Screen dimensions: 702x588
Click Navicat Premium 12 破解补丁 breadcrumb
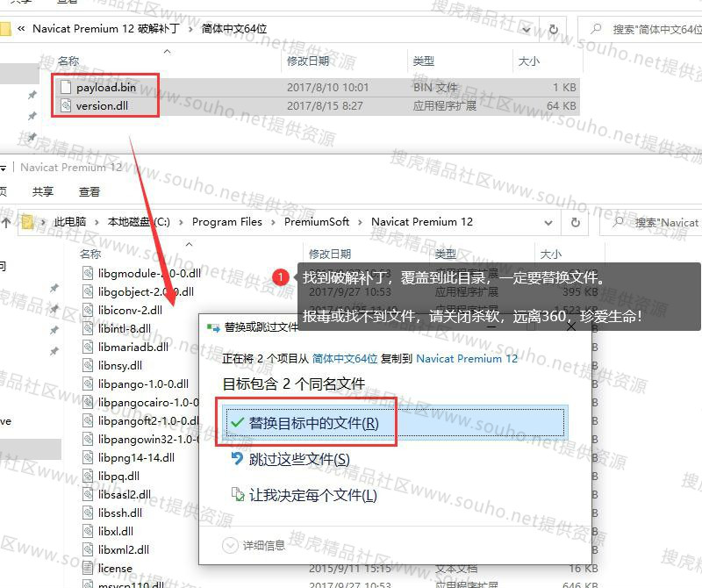pyautogui.click(x=105, y=29)
